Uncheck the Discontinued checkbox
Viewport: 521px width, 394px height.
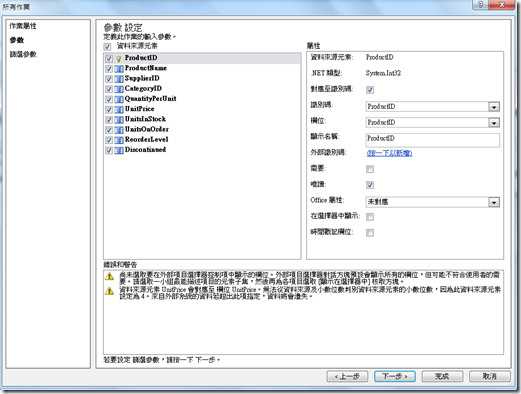109,150
